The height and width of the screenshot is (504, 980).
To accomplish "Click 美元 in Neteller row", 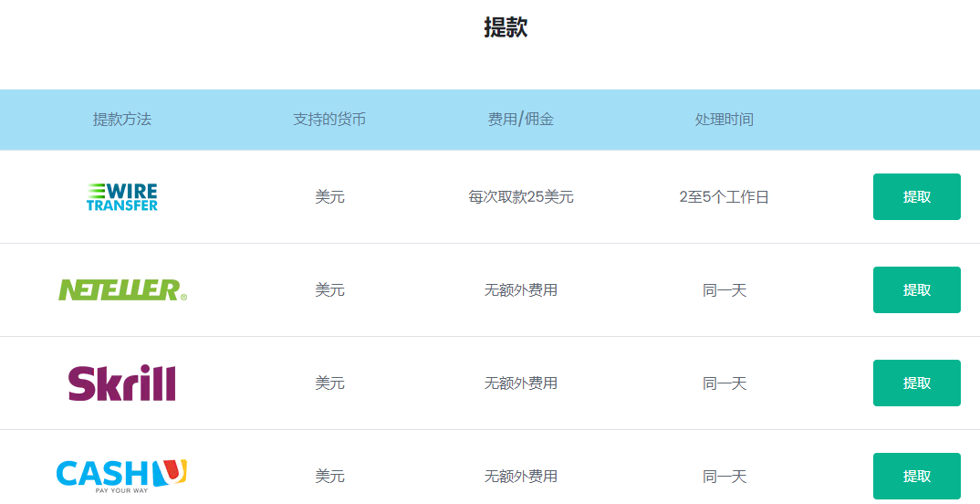I will 330,290.
